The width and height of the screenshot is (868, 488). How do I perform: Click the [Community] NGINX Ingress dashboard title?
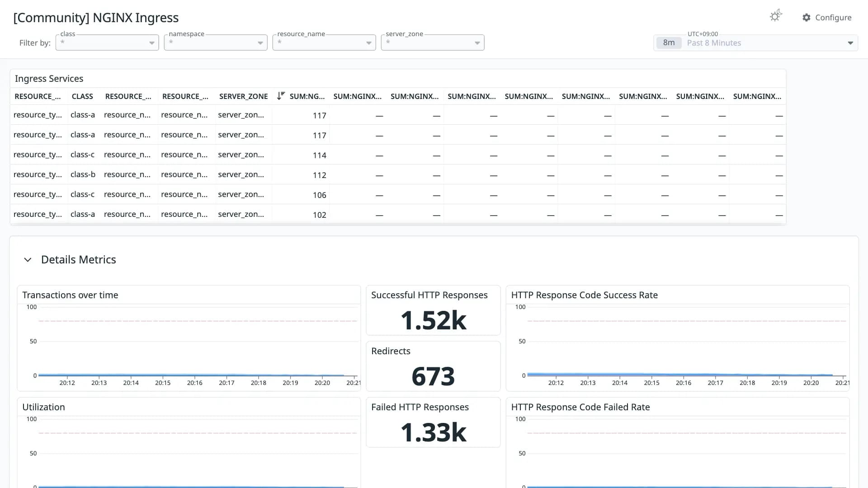tap(96, 18)
